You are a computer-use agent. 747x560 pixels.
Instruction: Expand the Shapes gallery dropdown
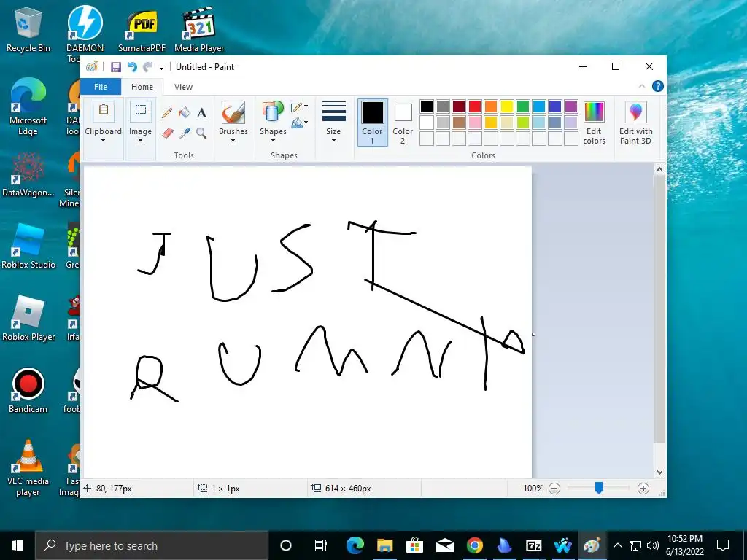(273, 141)
